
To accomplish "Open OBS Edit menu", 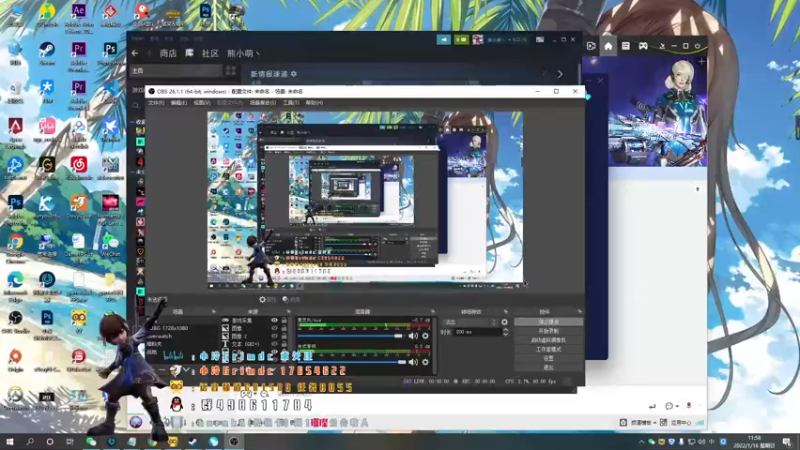I will coord(179,103).
